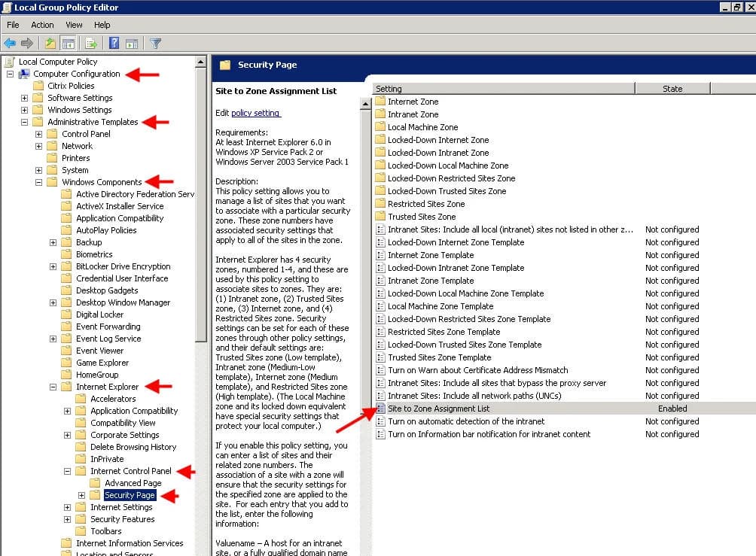Screen dimensions: 756x556
Task: Collapse the Windows Components node
Action: pyautogui.click(x=38, y=182)
